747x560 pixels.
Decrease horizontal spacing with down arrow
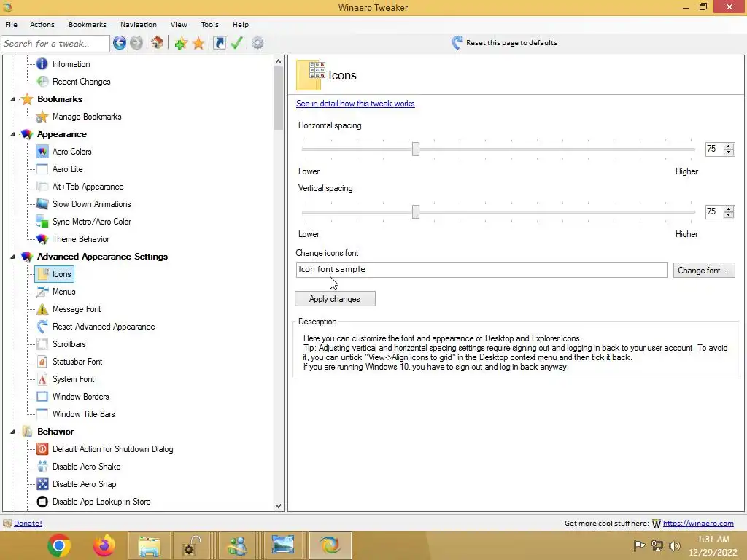click(x=729, y=152)
